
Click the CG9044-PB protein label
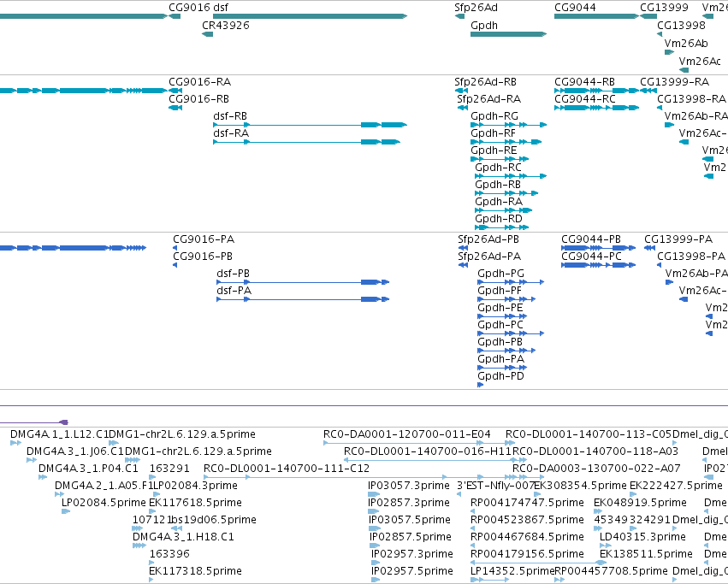coord(591,239)
